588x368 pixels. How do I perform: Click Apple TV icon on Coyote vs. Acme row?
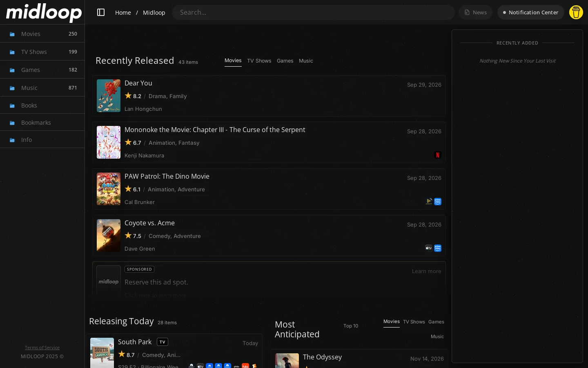tap(429, 248)
